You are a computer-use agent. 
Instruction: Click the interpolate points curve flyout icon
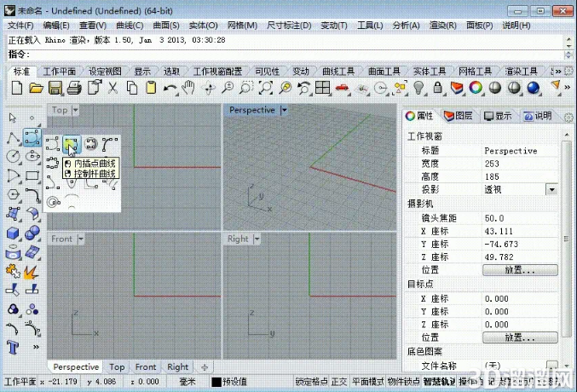click(x=71, y=144)
